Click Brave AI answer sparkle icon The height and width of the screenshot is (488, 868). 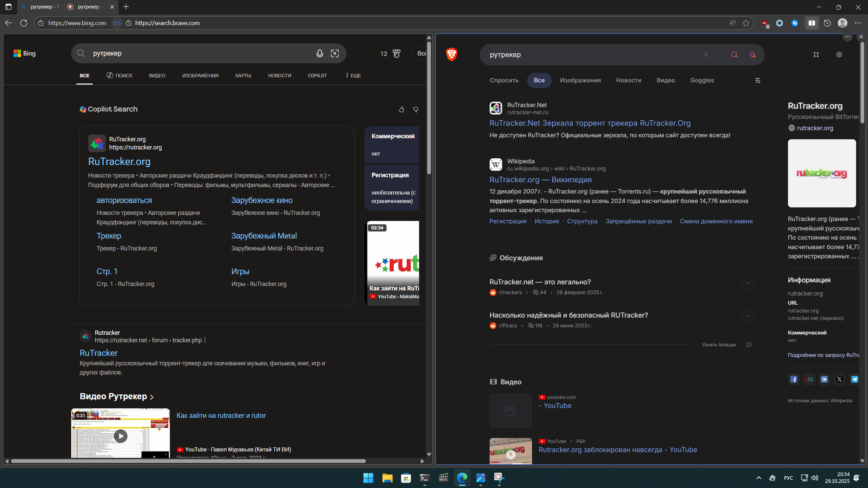click(x=752, y=55)
